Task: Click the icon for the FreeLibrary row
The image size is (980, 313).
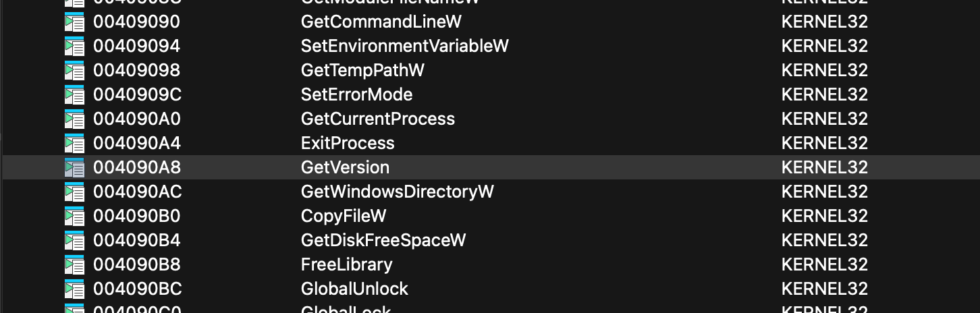Action: 74,265
